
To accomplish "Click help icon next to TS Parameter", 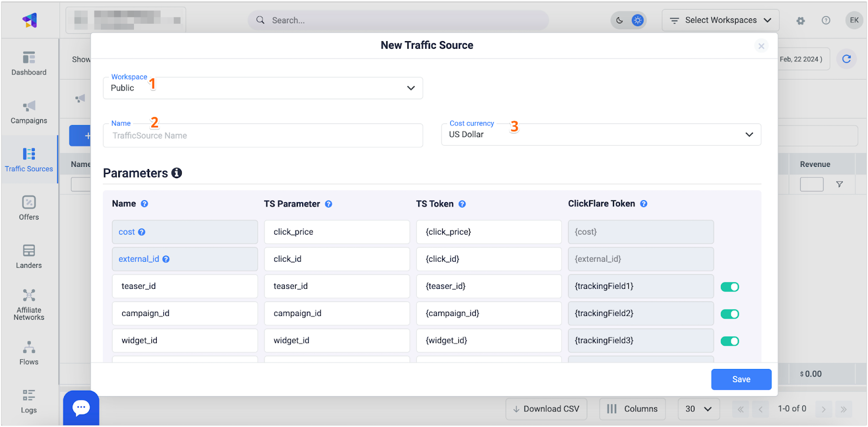I will pos(328,204).
